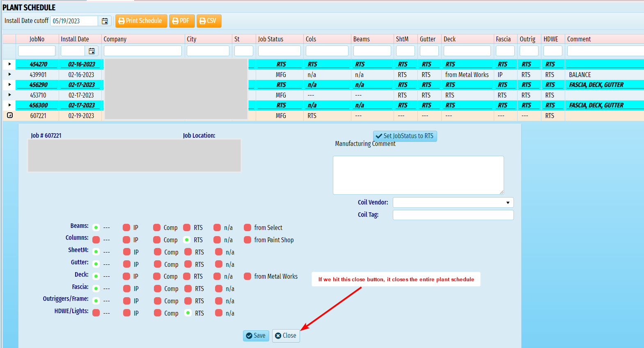Viewport: 644px width, 348px height.
Task: Sort by Comment column header
Action: click(x=604, y=39)
